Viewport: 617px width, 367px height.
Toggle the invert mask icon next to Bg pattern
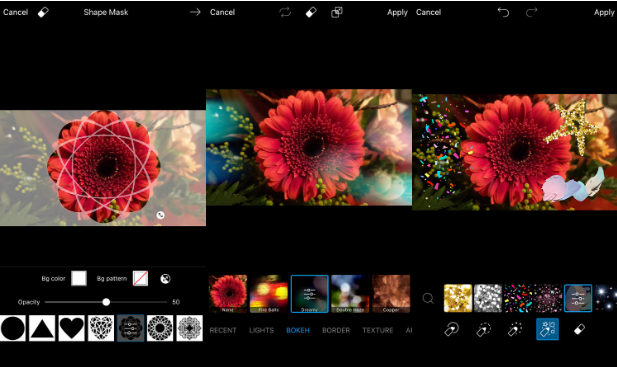(x=166, y=278)
